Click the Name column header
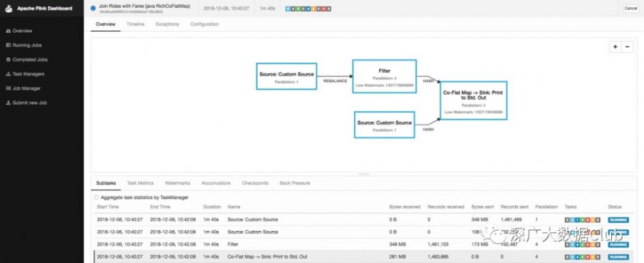 coord(234,207)
